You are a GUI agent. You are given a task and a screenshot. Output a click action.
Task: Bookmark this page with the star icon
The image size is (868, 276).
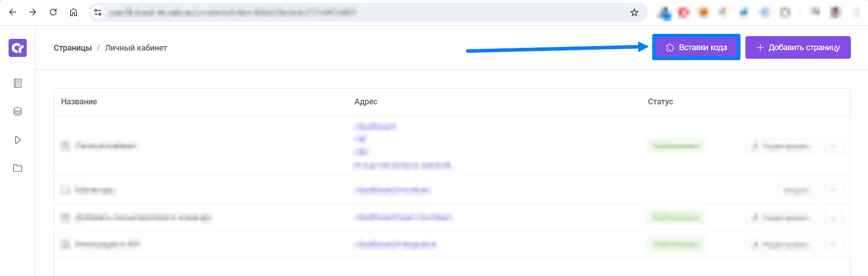(634, 12)
